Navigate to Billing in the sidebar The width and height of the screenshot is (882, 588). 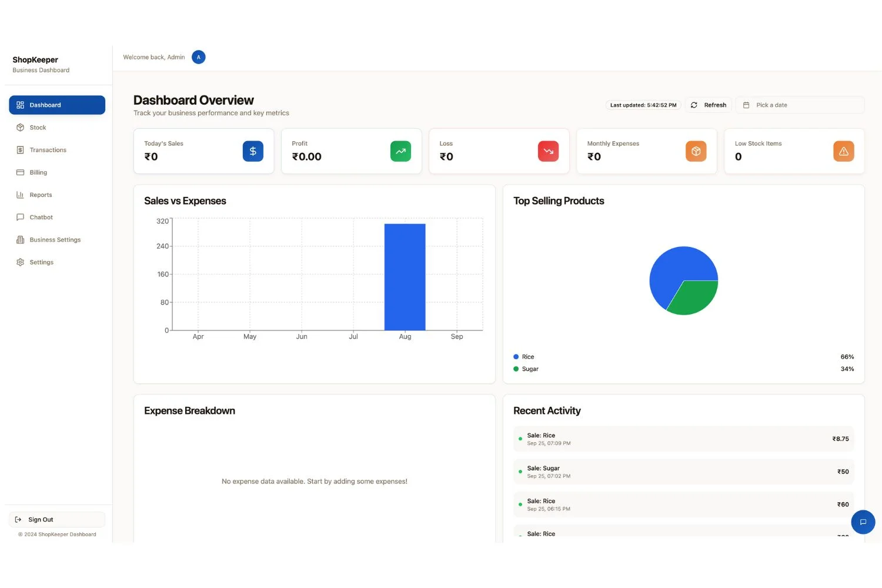tap(38, 172)
